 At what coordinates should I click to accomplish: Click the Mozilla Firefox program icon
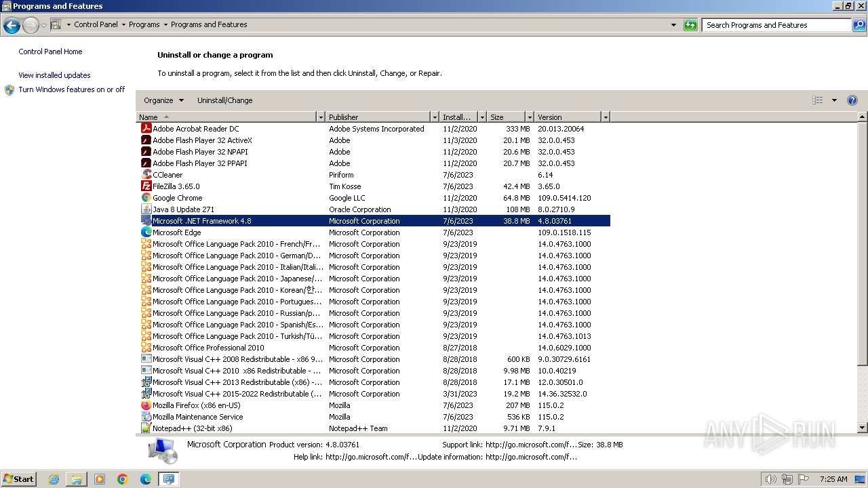[146, 405]
